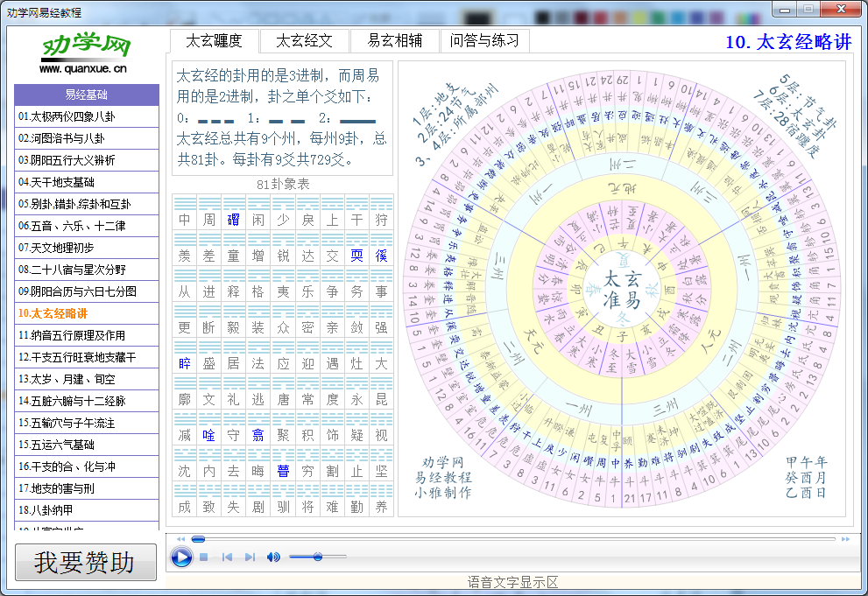
Task: Mute audio with the speaker icon
Action: 274,557
